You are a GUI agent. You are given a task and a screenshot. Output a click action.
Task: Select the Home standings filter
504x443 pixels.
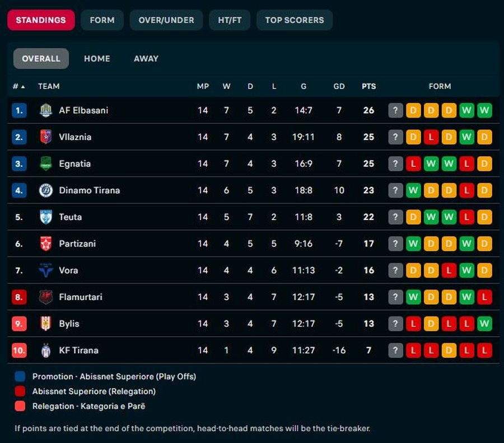click(x=97, y=58)
